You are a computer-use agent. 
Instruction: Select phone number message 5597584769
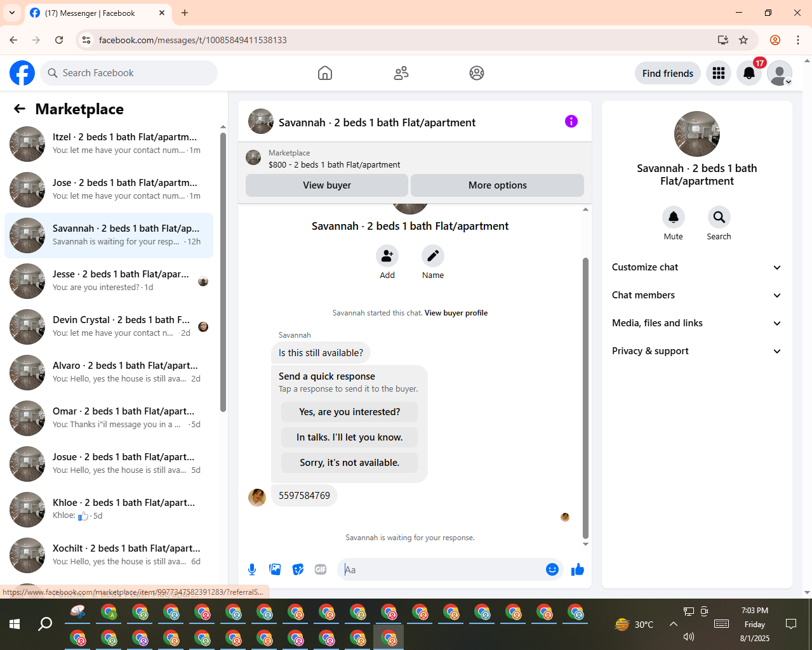click(x=304, y=496)
